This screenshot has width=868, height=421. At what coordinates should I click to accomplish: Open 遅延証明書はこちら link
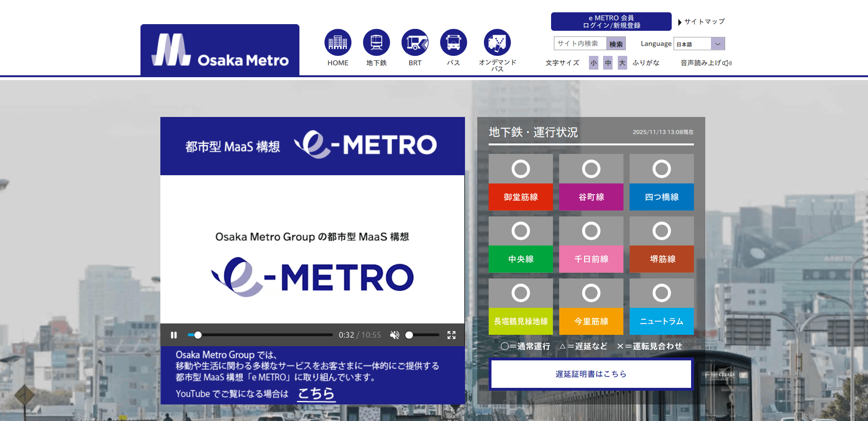click(591, 374)
